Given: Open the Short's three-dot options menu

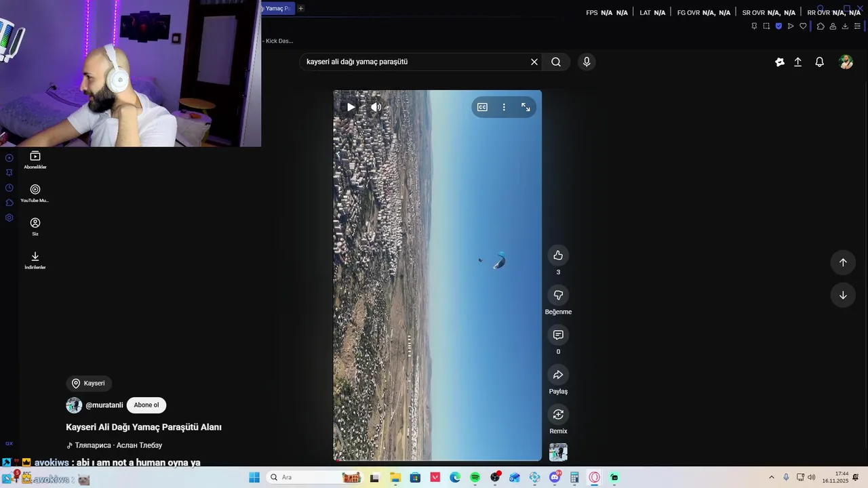Looking at the screenshot, I should click(504, 107).
